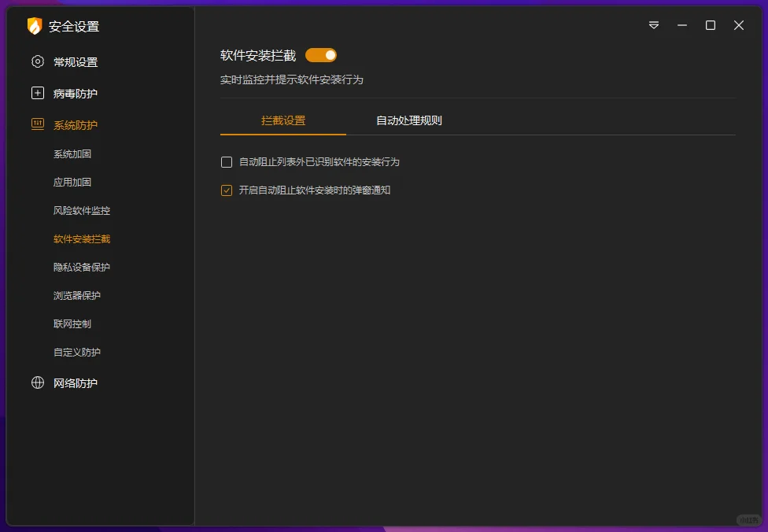This screenshot has height=532, width=768.
Task: Click the 系统防护 category icon
Action: [x=37, y=124]
